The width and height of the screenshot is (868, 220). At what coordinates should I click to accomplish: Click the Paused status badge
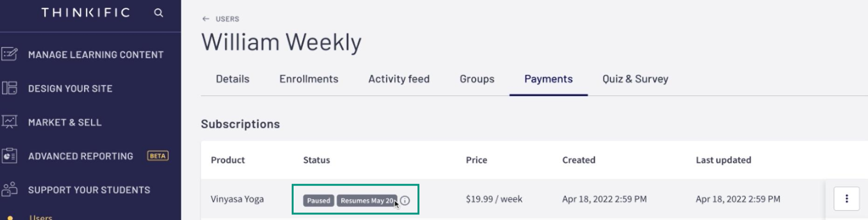click(x=319, y=201)
